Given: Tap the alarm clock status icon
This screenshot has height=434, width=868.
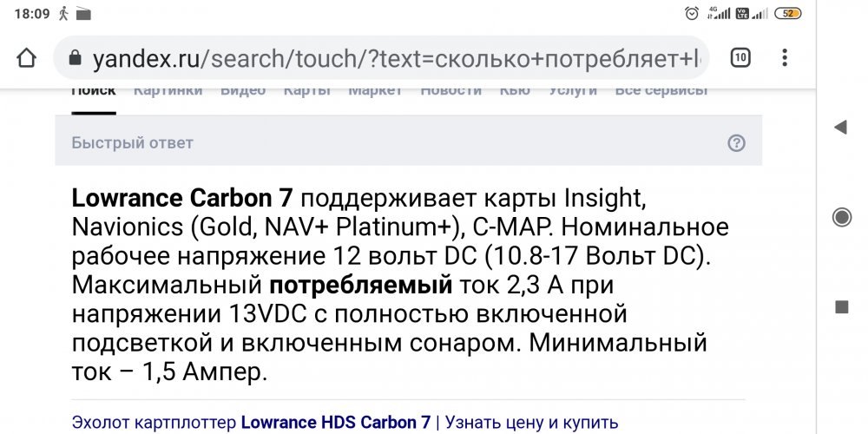Looking at the screenshot, I should pyautogui.click(x=692, y=13).
